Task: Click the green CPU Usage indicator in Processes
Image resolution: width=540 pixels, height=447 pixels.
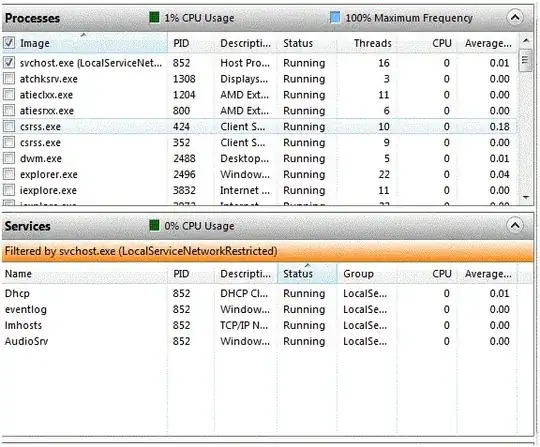Action: pyautogui.click(x=154, y=17)
